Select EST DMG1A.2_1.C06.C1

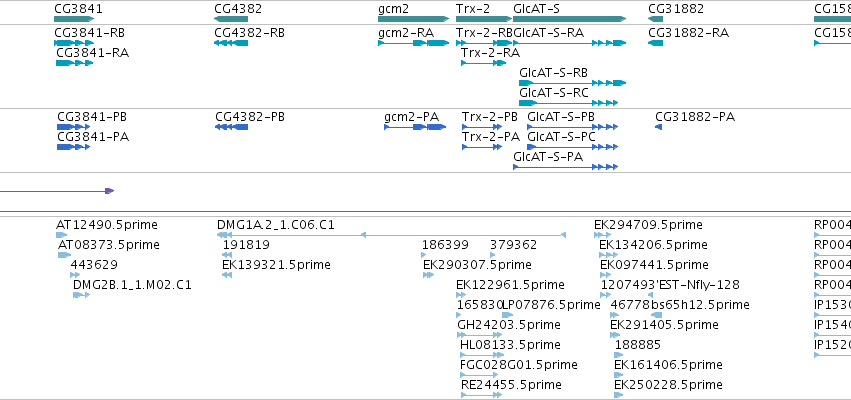point(276,225)
